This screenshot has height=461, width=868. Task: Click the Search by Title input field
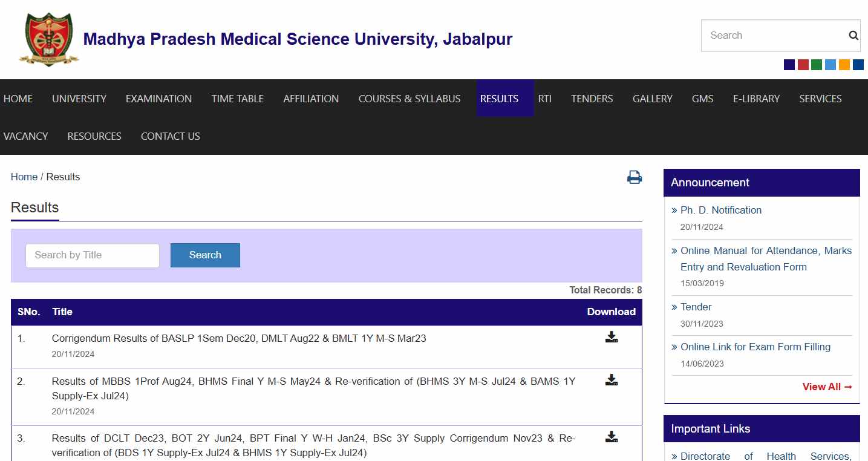92,255
